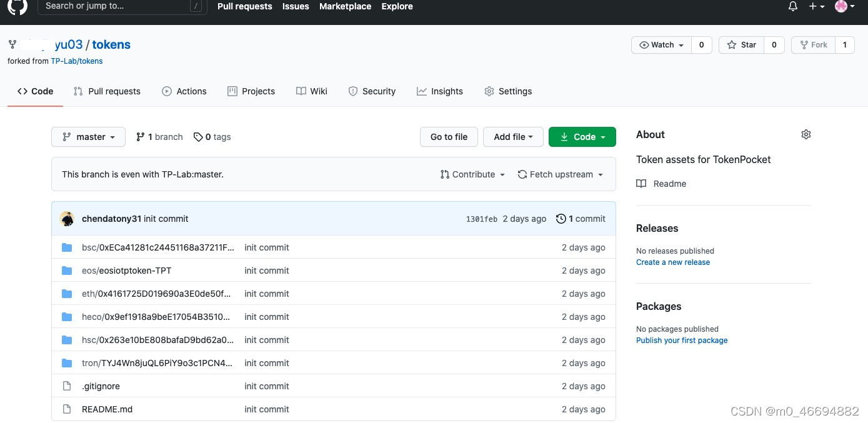The image size is (868, 423).
Task: Switch to the Projects tab
Action: (251, 91)
